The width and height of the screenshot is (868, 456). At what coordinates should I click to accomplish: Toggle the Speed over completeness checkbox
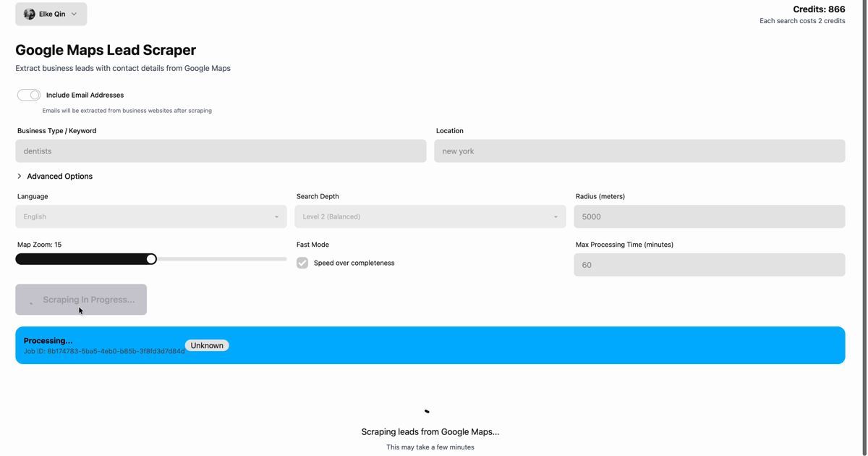(x=302, y=263)
